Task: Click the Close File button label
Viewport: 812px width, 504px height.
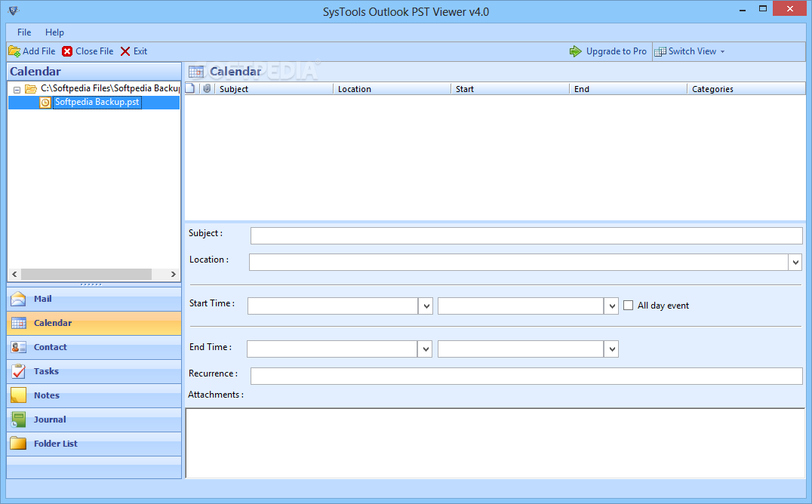Action: click(x=94, y=51)
